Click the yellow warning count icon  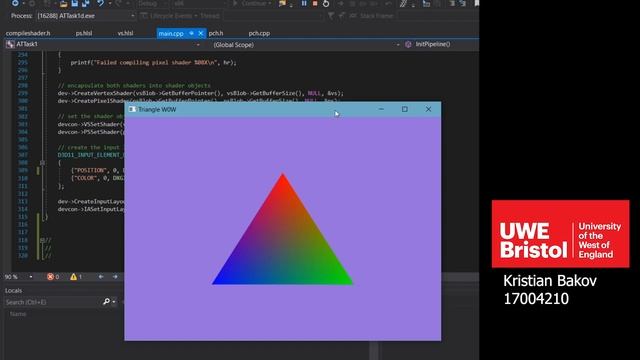(73, 277)
